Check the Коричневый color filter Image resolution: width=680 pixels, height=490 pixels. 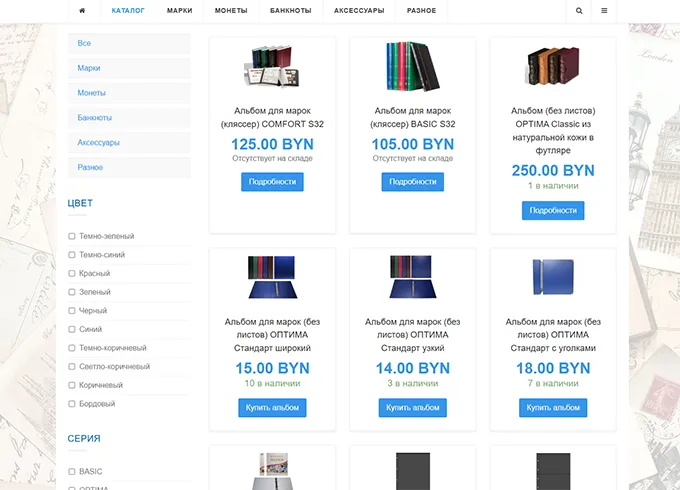tap(72, 385)
